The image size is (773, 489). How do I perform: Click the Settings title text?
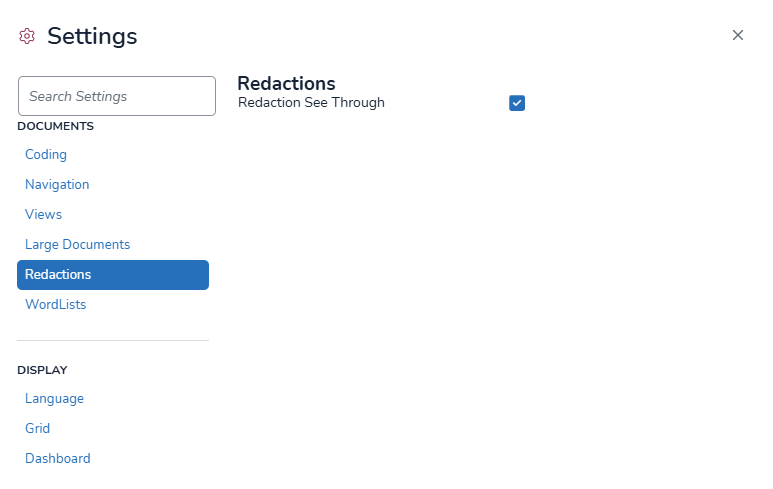(92, 36)
